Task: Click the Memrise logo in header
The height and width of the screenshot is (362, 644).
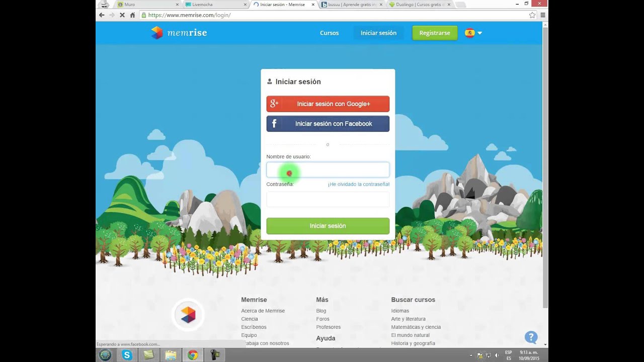Action: [x=179, y=33]
